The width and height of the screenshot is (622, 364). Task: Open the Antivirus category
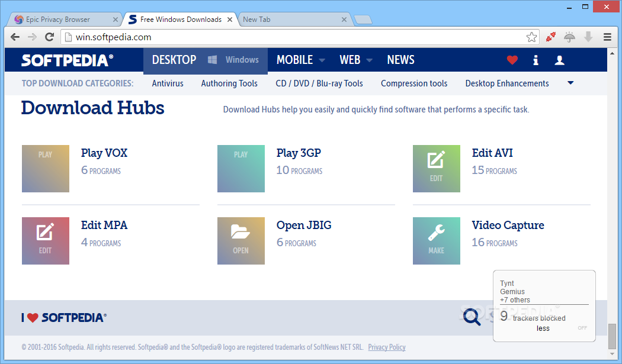(168, 83)
